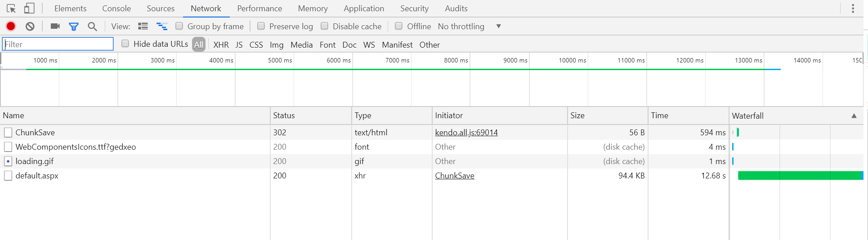Stop recording network log (red circle)
Screen dimensions: 868x240
point(11,26)
